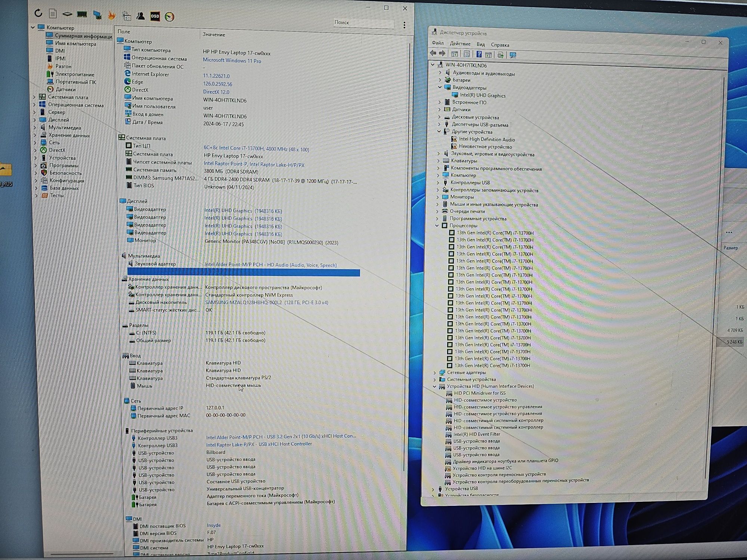
Task: Open the DirectX 12.0 link
Action: coord(216,92)
